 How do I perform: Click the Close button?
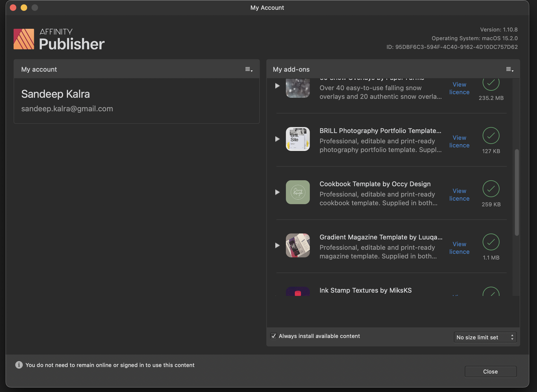(x=491, y=371)
